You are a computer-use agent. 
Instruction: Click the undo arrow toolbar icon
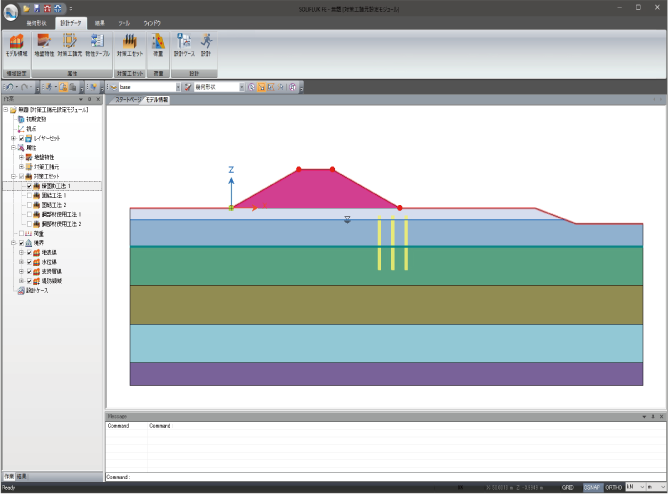point(9,87)
